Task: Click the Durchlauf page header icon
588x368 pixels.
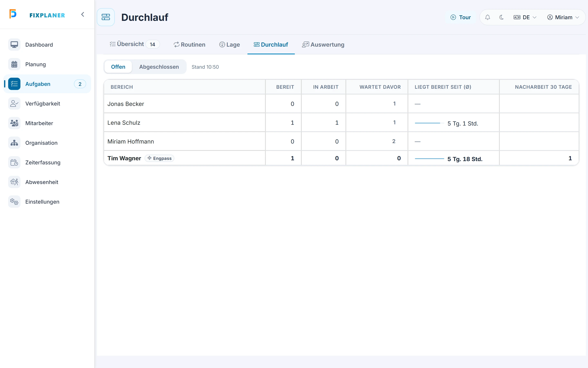Action: tap(106, 17)
